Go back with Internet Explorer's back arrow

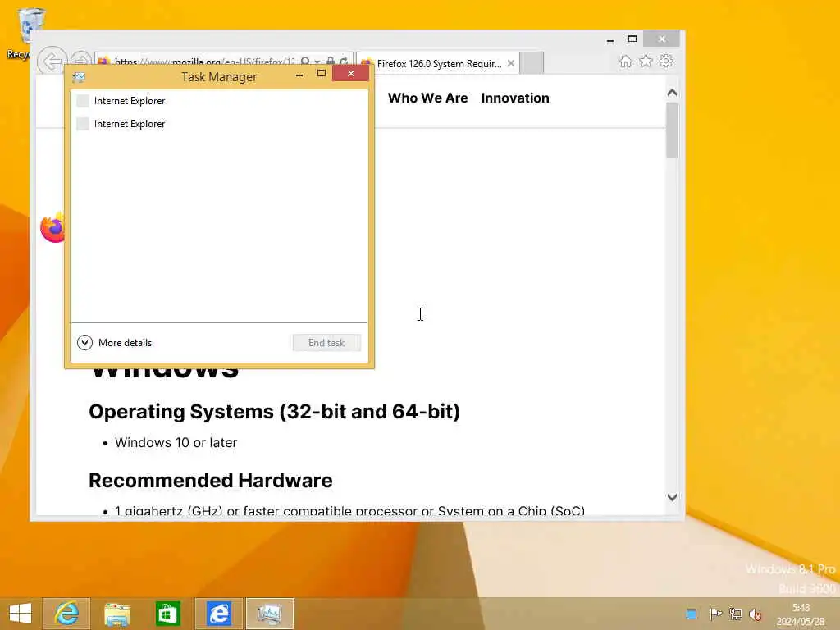click(x=52, y=62)
